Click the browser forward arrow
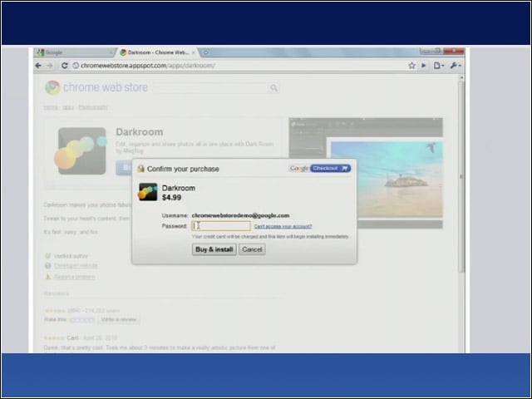Screen dimensions: 532x399 tap(50, 66)
